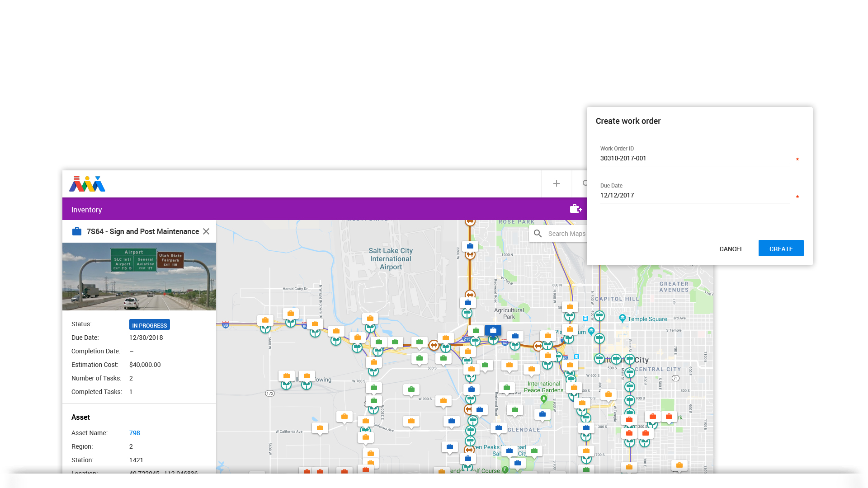Image resolution: width=868 pixels, height=488 pixels.
Task: Click the Station value 1421
Action: click(x=136, y=460)
